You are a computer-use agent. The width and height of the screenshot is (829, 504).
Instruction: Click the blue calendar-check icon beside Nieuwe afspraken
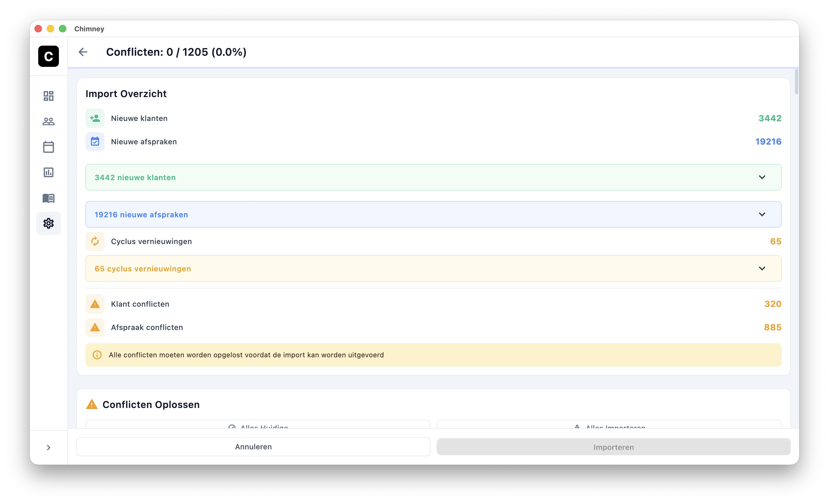(x=95, y=142)
